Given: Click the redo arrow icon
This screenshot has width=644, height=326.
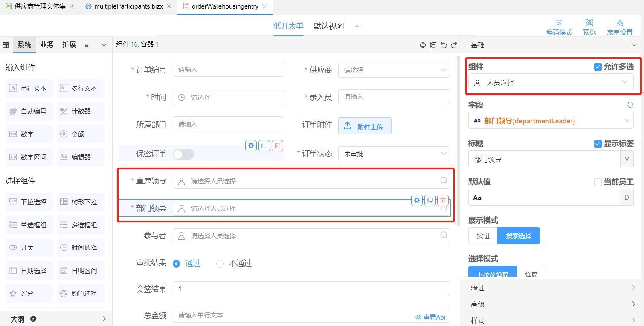Looking at the screenshot, I should 454,45.
